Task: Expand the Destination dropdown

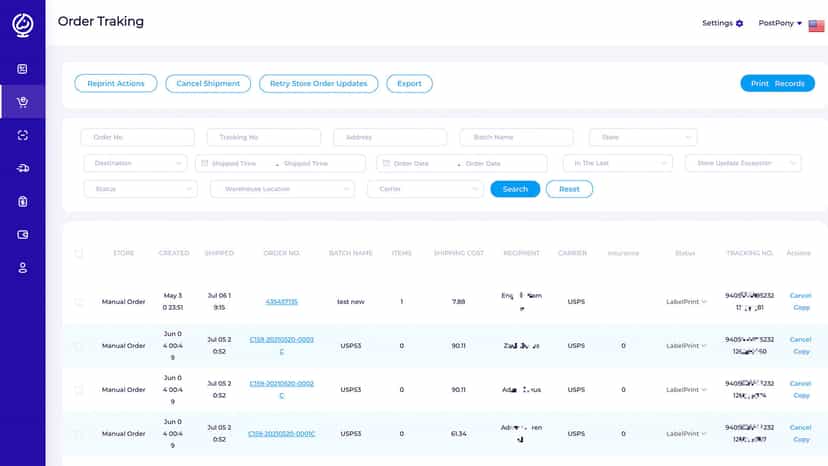Action: click(x=135, y=163)
